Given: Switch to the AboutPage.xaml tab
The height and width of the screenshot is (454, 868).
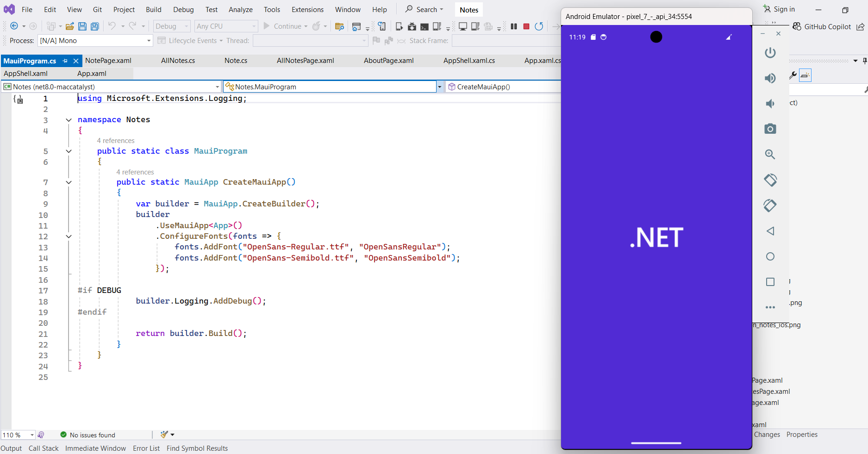Looking at the screenshot, I should coord(389,61).
